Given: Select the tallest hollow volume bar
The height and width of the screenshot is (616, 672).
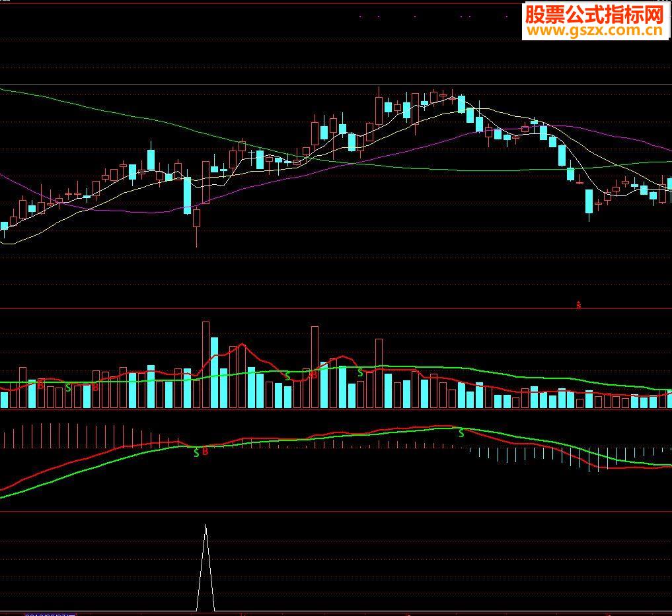Looking at the screenshot, I should tap(205, 364).
